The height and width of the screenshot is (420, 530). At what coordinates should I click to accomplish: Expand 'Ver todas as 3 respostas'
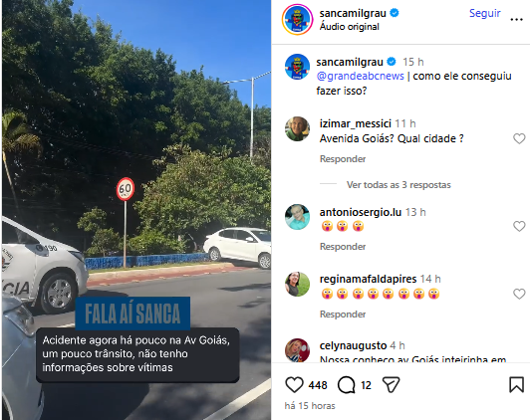point(398,185)
